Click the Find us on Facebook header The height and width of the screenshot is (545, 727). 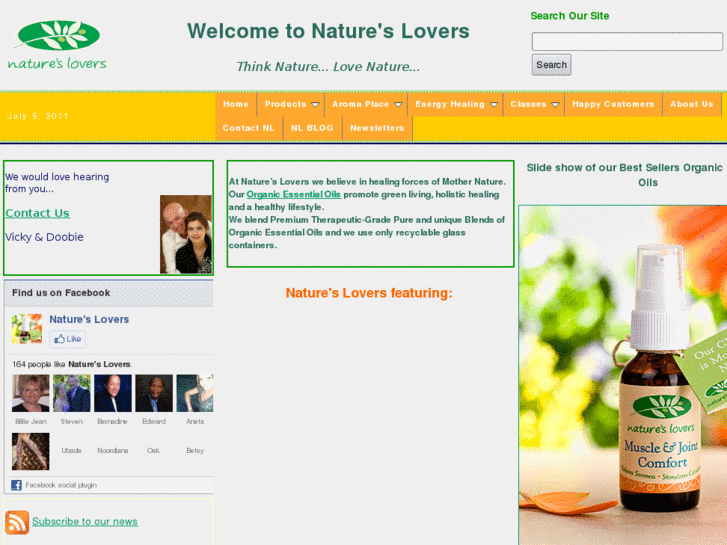point(61,293)
